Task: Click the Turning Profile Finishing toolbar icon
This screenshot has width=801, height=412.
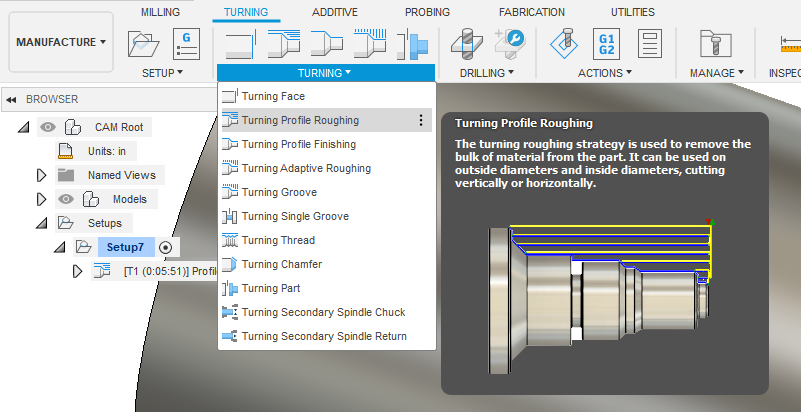Action: pyautogui.click(x=326, y=43)
